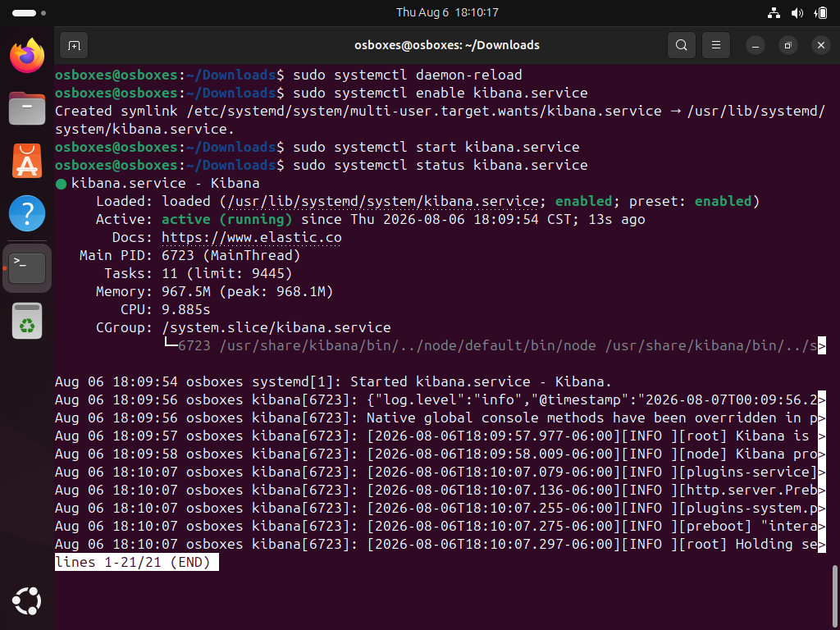840x630 pixels.
Task: Click 'Main PID: 6723 (MainThread)' line
Action: [190, 256]
